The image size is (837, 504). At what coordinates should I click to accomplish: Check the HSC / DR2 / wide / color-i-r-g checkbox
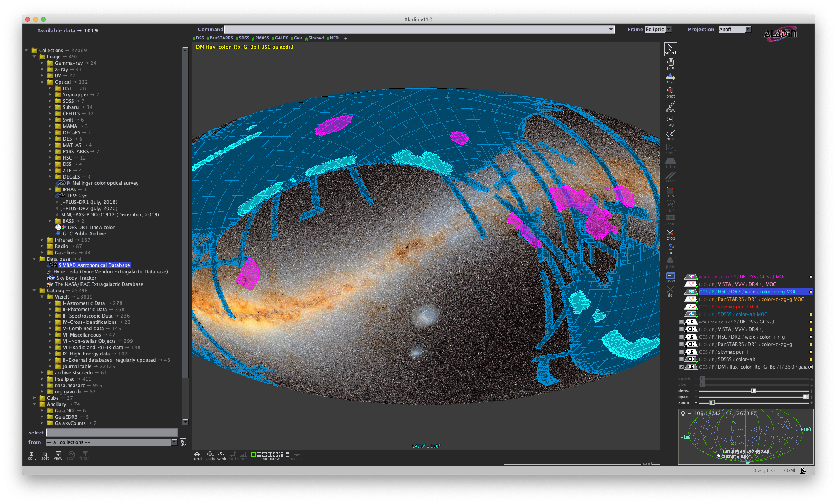681,337
